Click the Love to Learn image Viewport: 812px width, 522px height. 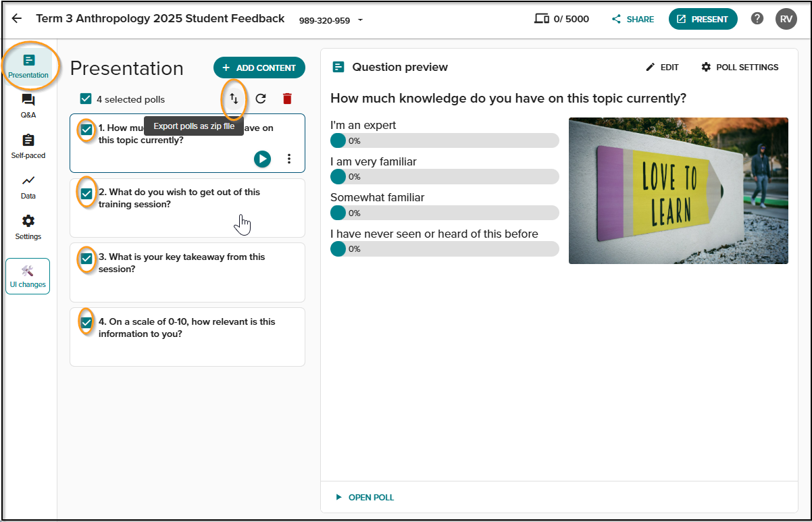678,190
